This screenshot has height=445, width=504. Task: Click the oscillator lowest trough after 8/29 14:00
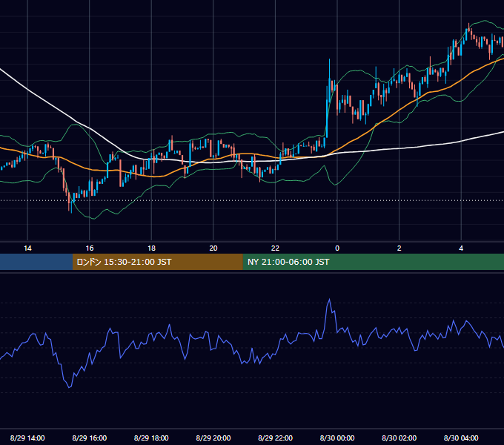[70, 387]
